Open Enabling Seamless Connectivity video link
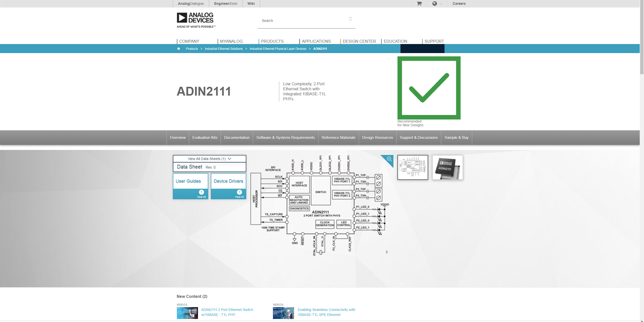This screenshot has height=322, width=644. click(x=326, y=312)
